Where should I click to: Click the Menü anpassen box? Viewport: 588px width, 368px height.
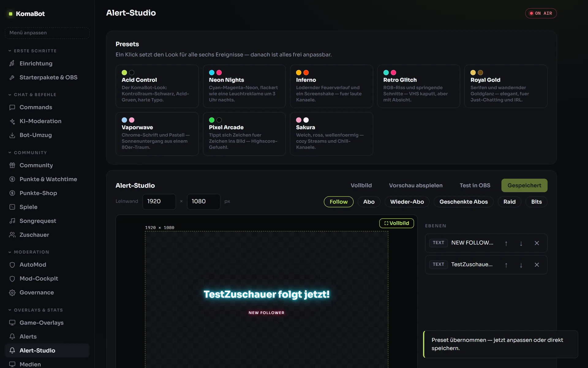(47, 33)
